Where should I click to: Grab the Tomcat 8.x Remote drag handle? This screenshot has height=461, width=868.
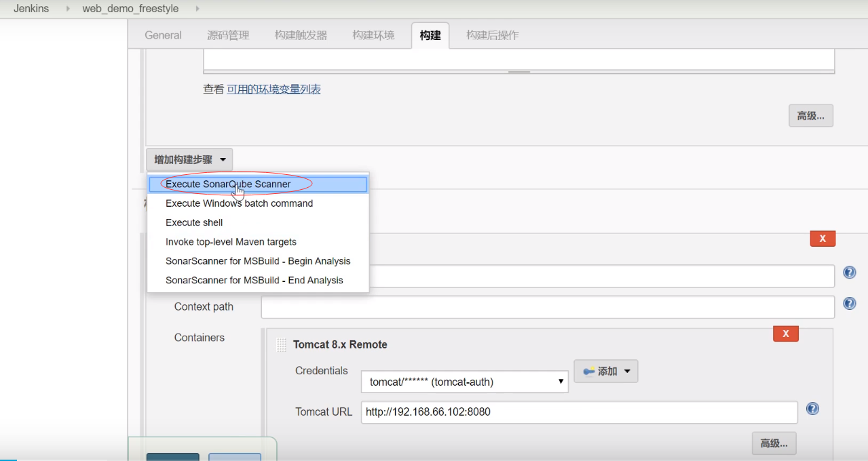point(282,345)
